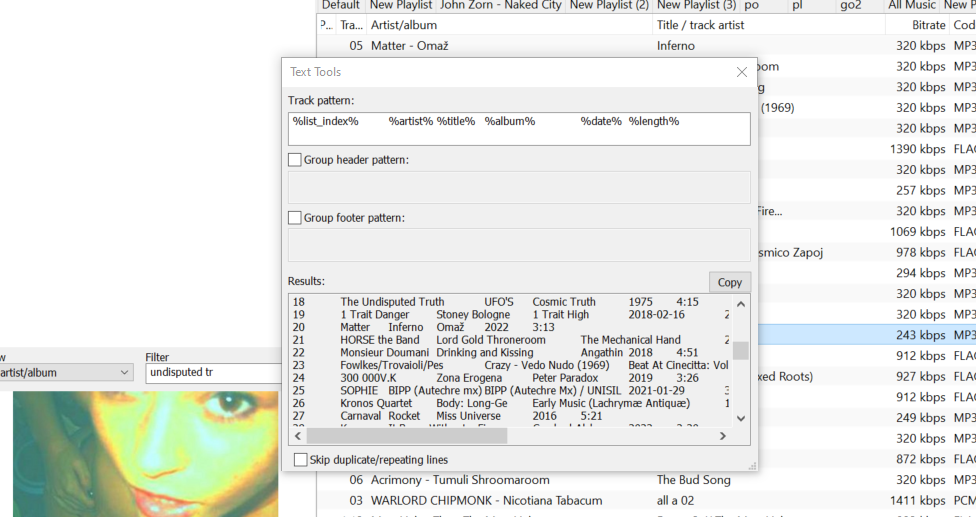Switch to John Zorn - Naked City tab

(500, 5)
